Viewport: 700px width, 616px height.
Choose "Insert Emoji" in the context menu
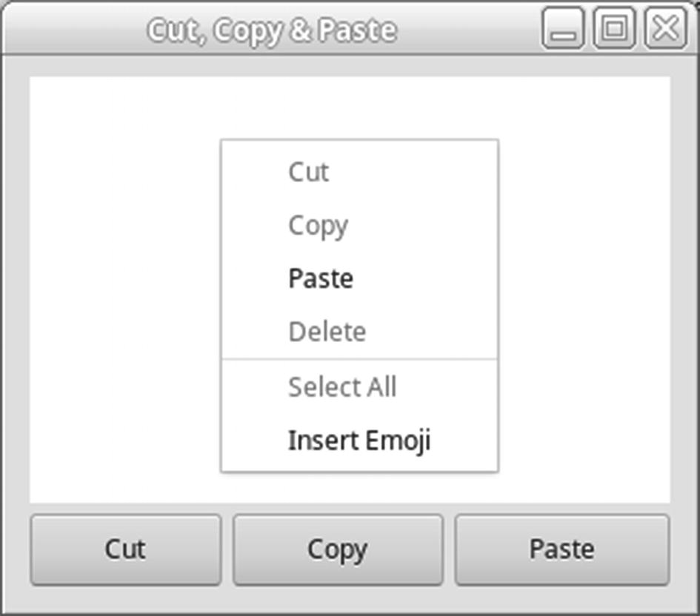(361, 440)
